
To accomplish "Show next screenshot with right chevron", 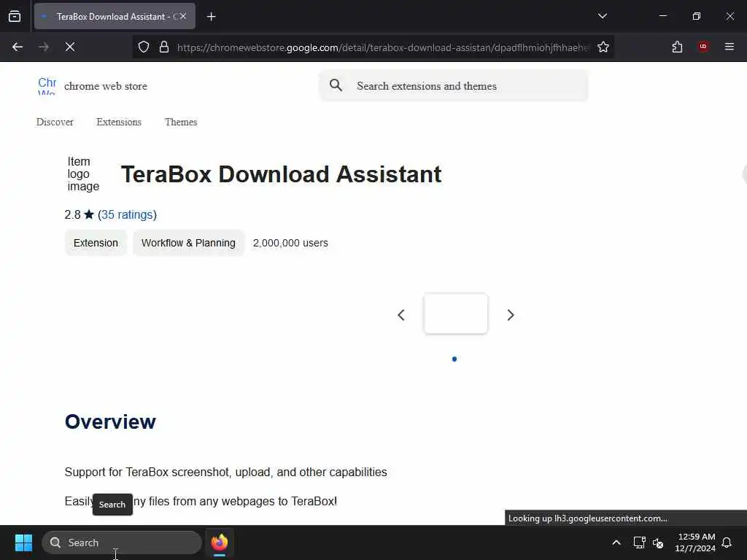I will pos(510,315).
